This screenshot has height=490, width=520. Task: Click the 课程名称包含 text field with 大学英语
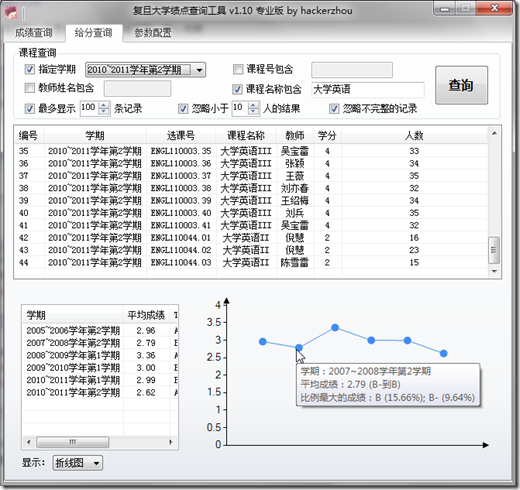(x=368, y=89)
